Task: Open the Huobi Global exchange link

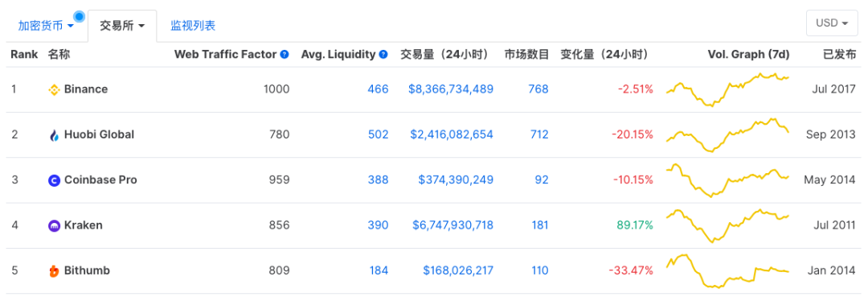Action: pyautogui.click(x=99, y=134)
